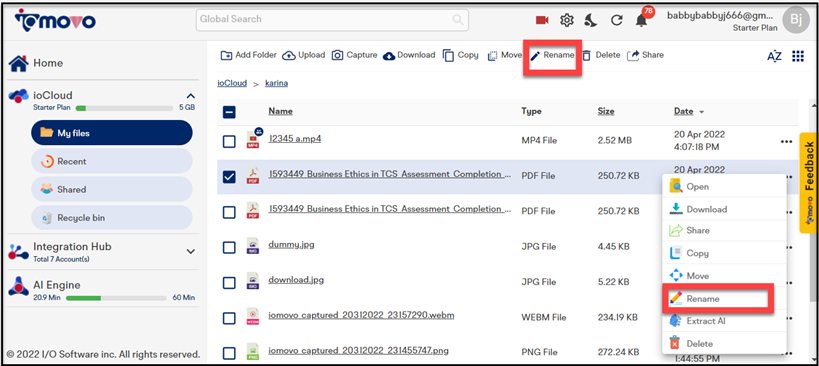819x366 pixels.
Task: Open notifications bell with 78 badge
Action: pyautogui.click(x=642, y=20)
